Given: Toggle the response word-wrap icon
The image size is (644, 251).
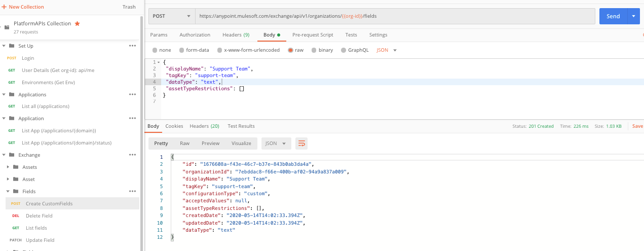Looking at the screenshot, I should (x=301, y=144).
